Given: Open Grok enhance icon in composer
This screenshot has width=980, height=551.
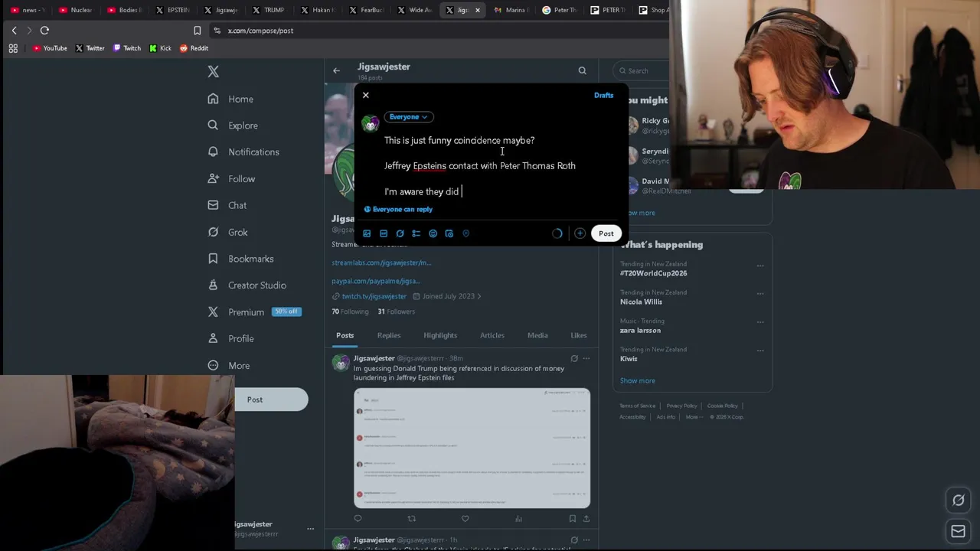Looking at the screenshot, I should (x=400, y=233).
